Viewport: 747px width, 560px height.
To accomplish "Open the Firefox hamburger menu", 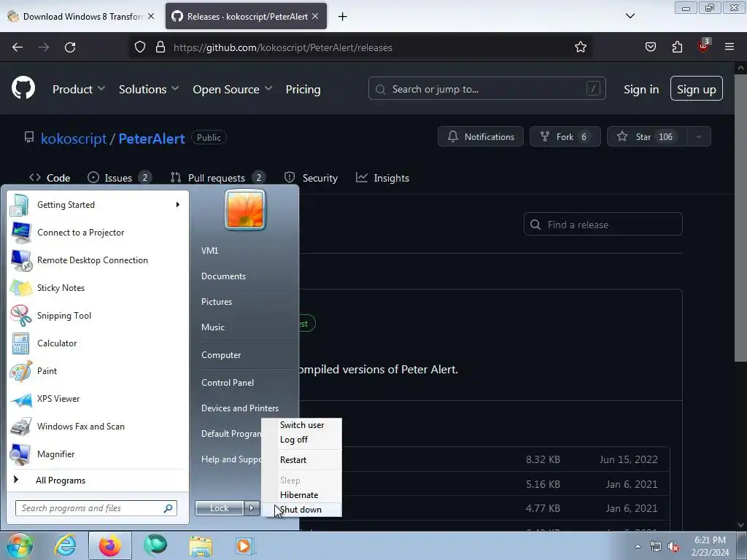I will 729,47.
